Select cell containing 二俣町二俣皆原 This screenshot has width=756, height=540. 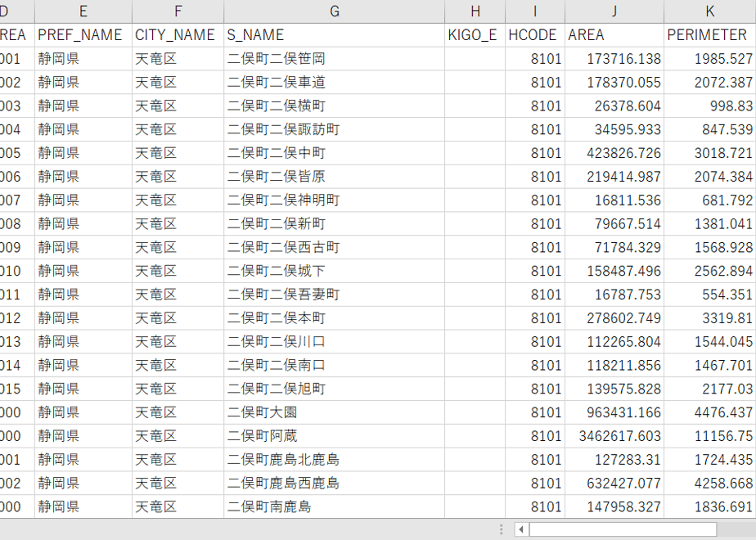click(334, 177)
